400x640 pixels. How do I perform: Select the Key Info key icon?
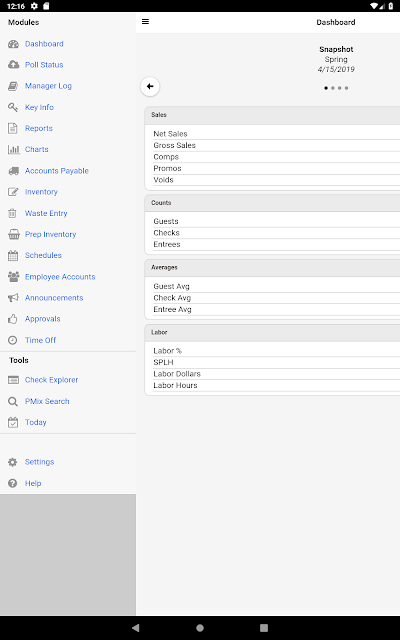click(13, 107)
